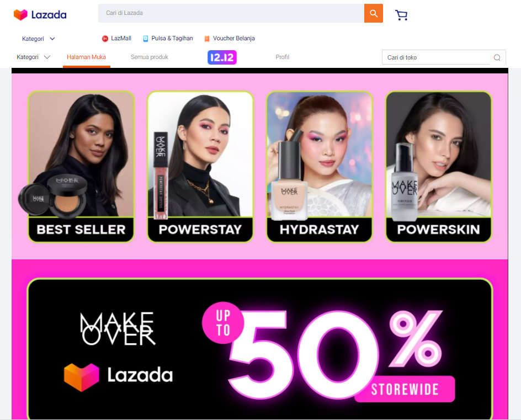Screen dimensions: 521x420
Task: Click the Pulsa & Tagihan link
Action: [172, 38]
